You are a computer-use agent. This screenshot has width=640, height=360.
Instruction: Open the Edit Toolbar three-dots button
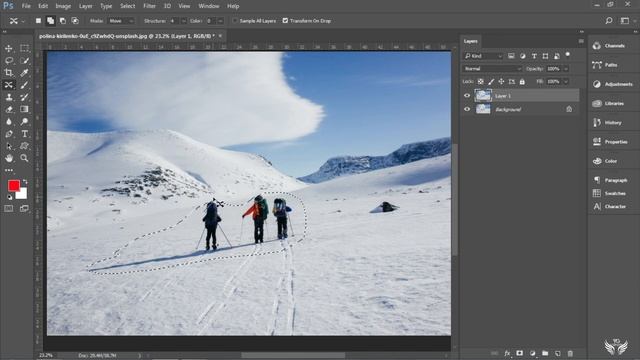(9, 170)
